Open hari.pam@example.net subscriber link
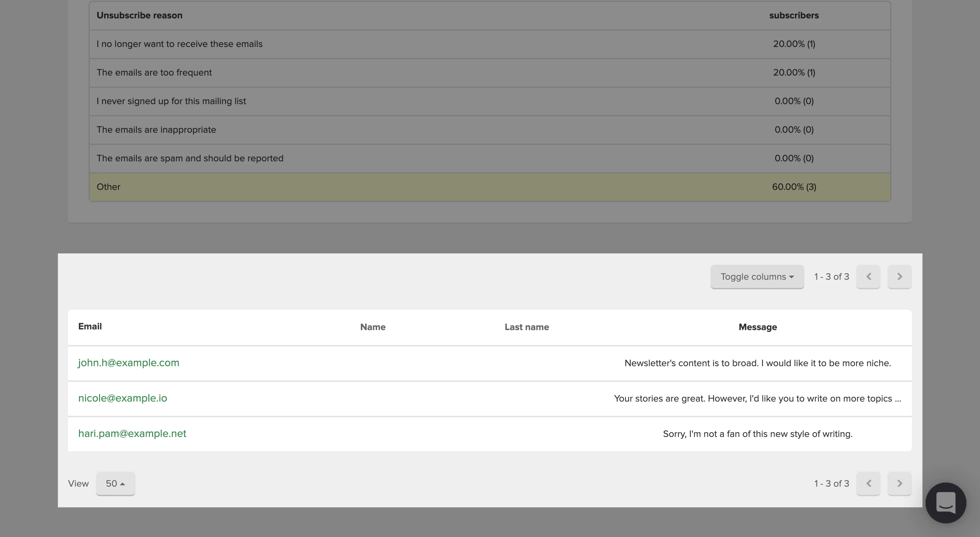This screenshot has height=537, width=980. pyautogui.click(x=132, y=434)
